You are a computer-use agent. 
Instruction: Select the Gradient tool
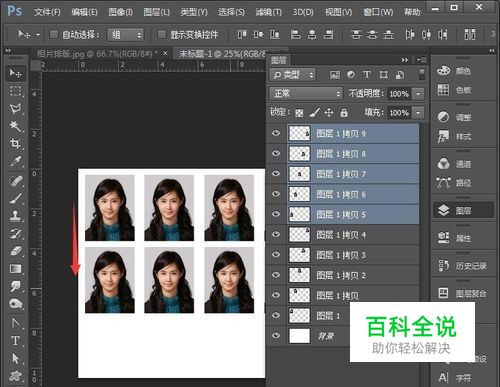click(15, 269)
